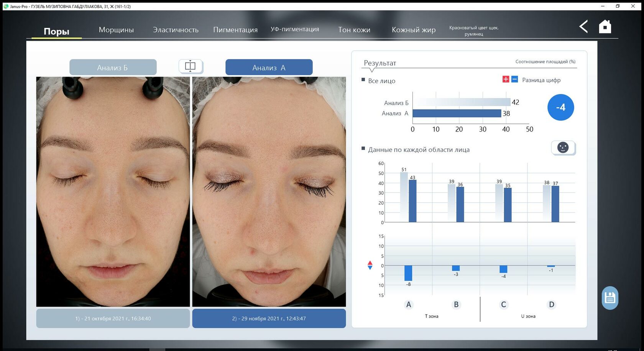This screenshot has width=644, height=351.
Task: Click the Т зона label
Action: tap(432, 316)
